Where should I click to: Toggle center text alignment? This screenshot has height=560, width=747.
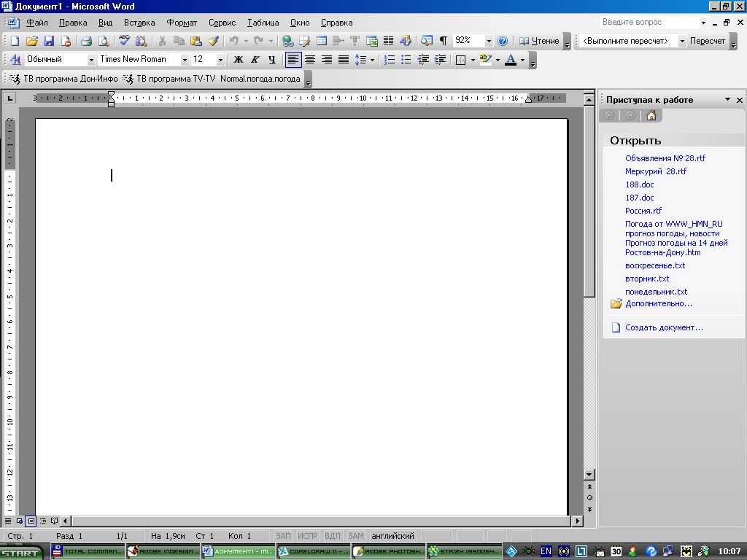309,60
